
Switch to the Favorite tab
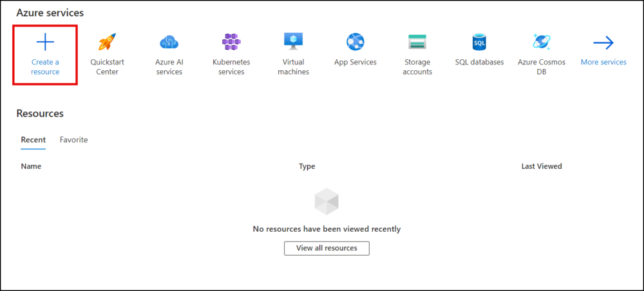(x=73, y=140)
